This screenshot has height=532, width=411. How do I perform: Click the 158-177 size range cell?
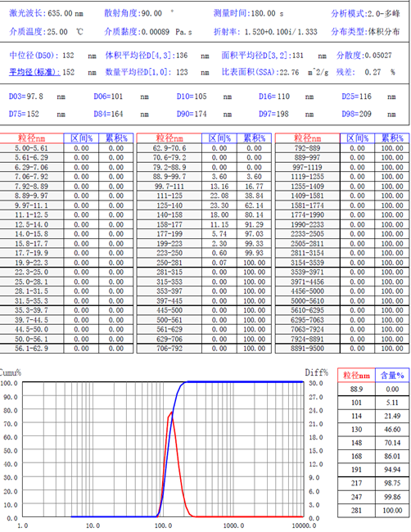tap(169, 224)
